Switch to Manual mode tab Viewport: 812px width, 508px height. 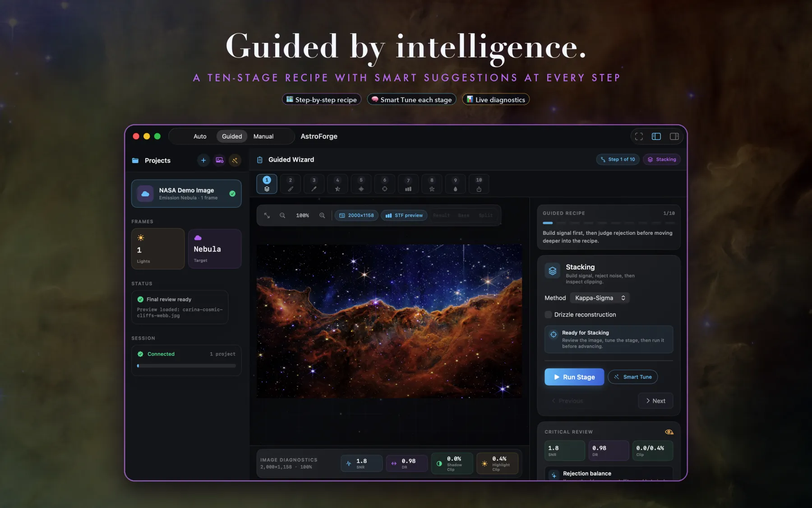point(263,136)
